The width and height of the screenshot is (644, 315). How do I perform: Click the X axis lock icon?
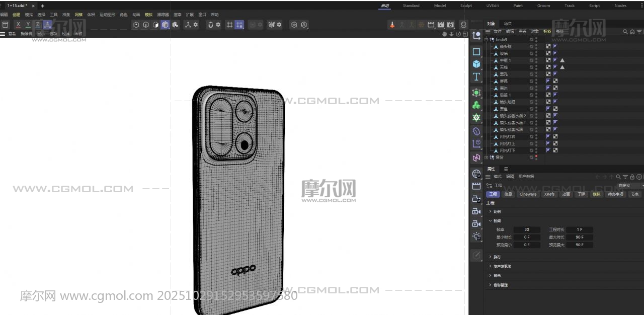click(x=19, y=25)
